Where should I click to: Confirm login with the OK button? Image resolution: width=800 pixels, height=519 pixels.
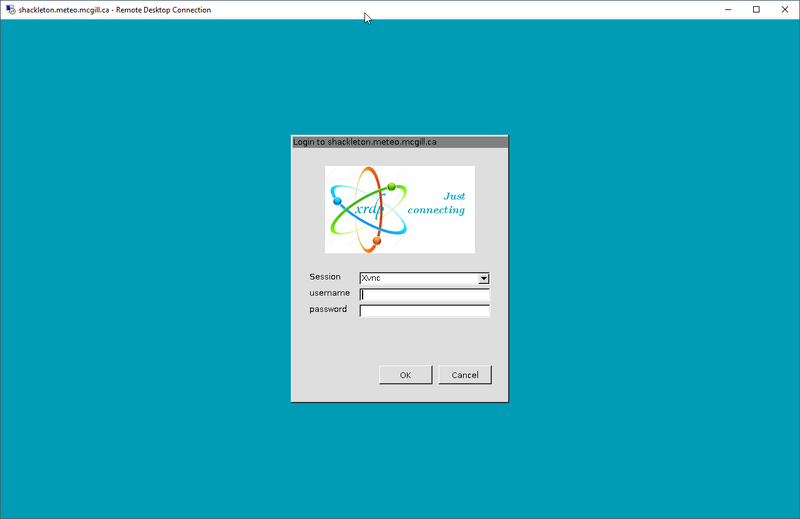coord(406,375)
